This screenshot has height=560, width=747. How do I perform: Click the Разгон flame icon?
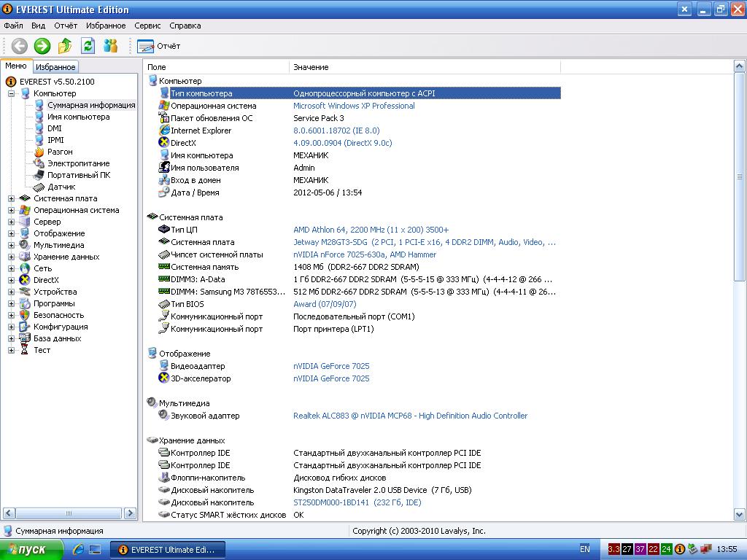[39, 152]
